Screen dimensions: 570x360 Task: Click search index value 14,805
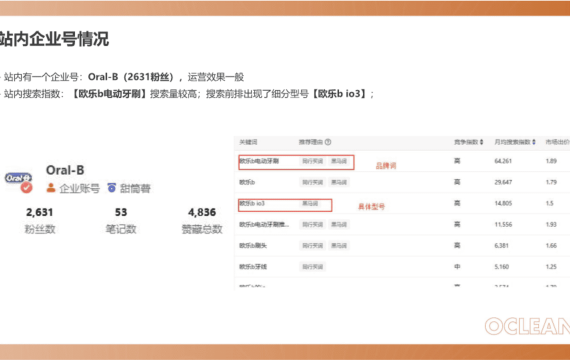(x=503, y=203)
